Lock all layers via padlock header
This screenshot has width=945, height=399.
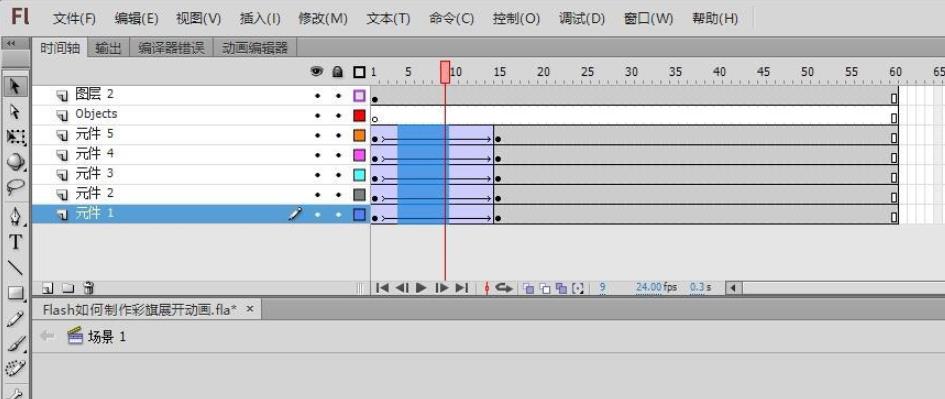click(x=338, y=72)
